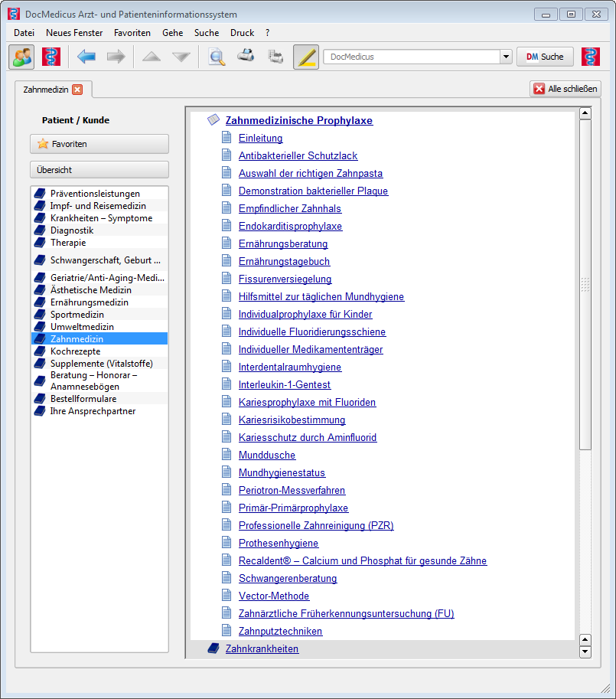The width and height of the screenshot is (616, 699).
Task: Select Krankheiten – Symptome in the sidebar
Action: click(99, 218)
